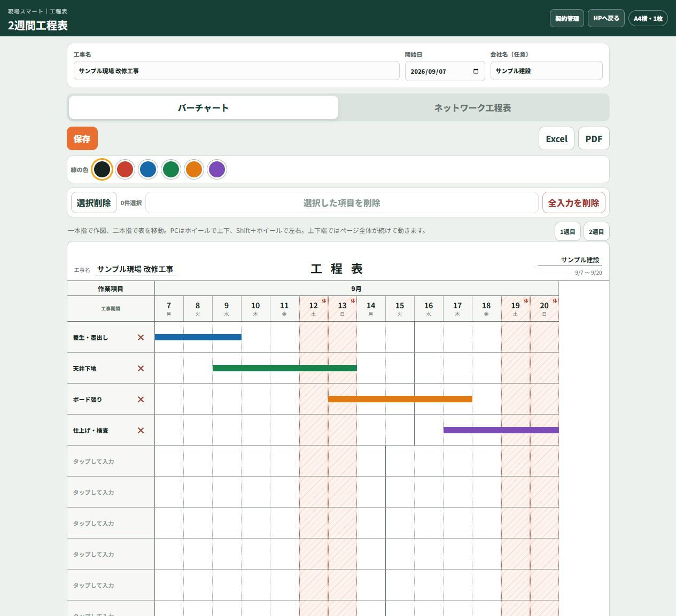The height and width of the screenshot is (616, 676).
Task: Open 契約管理 from the header
Action: tap(567, 18)
